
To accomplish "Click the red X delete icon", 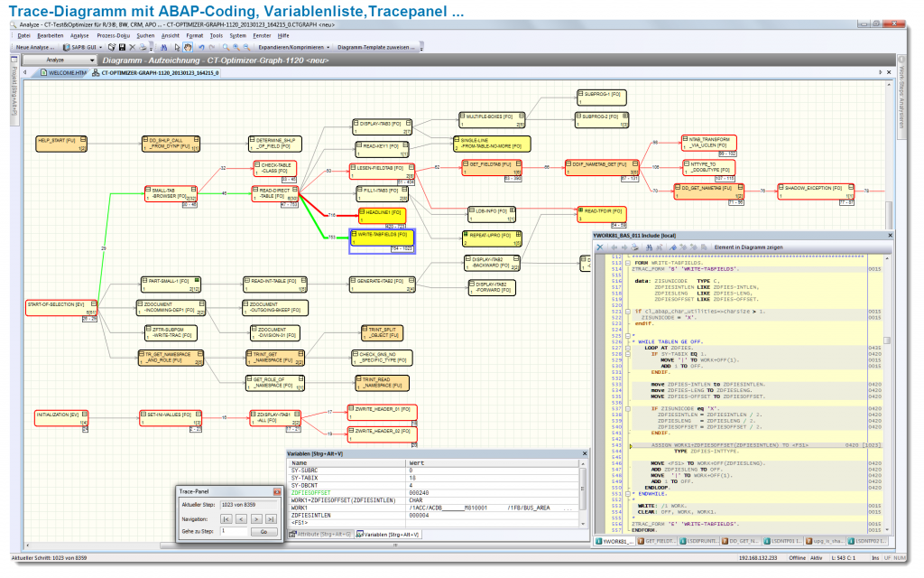I will click(131, 46).
